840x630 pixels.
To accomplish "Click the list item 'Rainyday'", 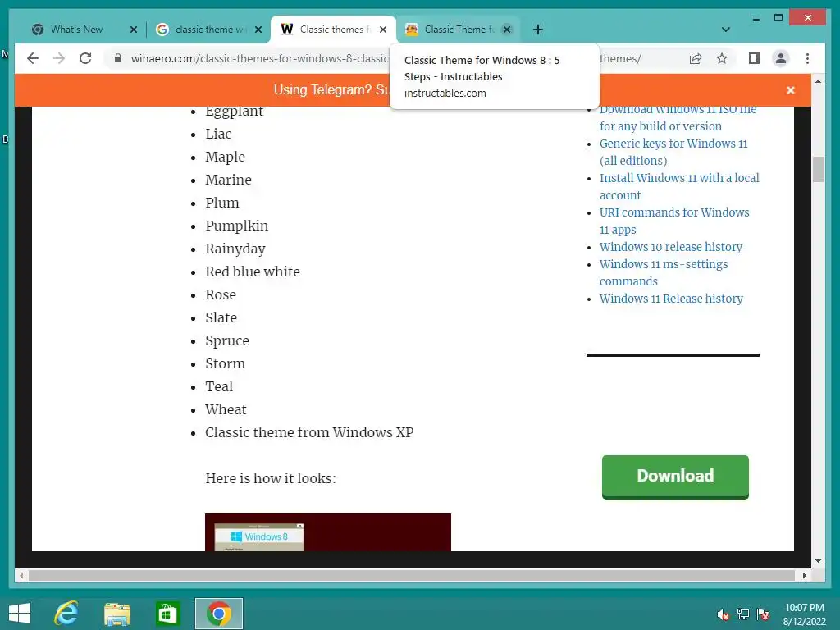I will 235,249.
